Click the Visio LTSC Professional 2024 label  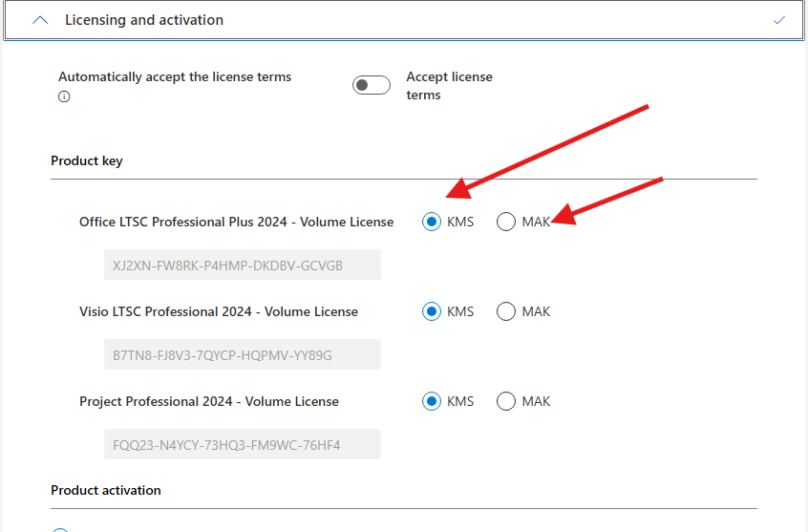[219, 311]
